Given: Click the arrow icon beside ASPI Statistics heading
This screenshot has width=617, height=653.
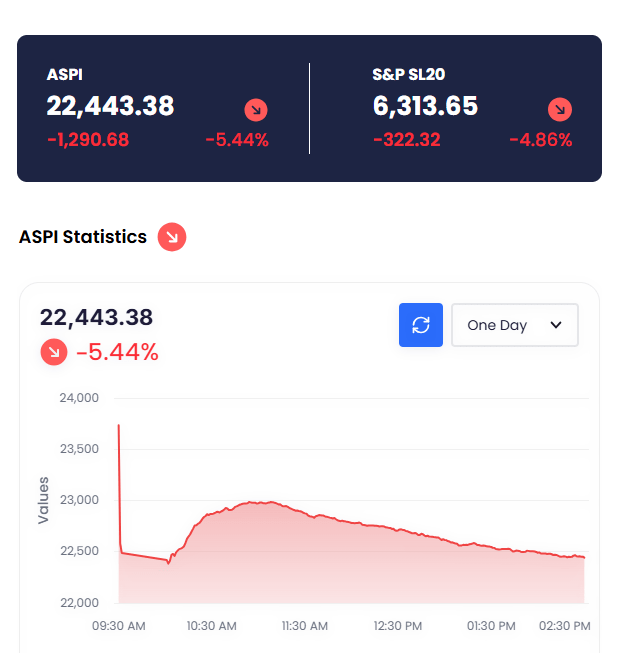Looking at the screenshot, I should 172,237.
